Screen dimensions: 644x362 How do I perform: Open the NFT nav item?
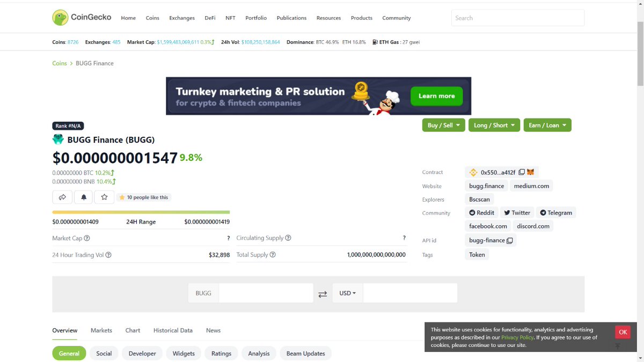tap(230, 18)
